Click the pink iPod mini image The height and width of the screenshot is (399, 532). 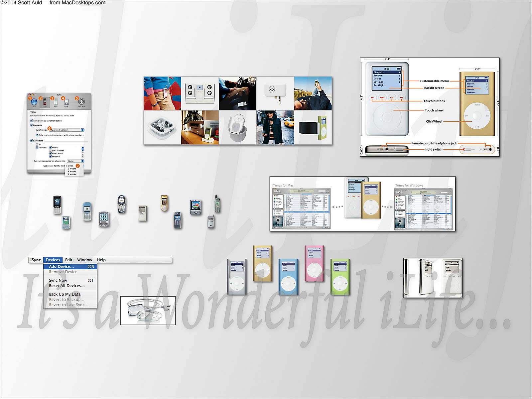[x=314, y=264]
